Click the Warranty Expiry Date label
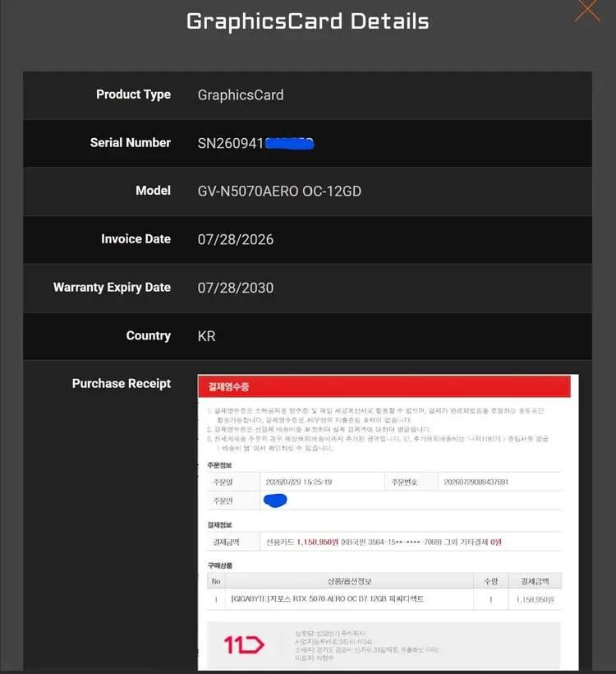The height and width of the screenshot is (674, 616). 112,287
